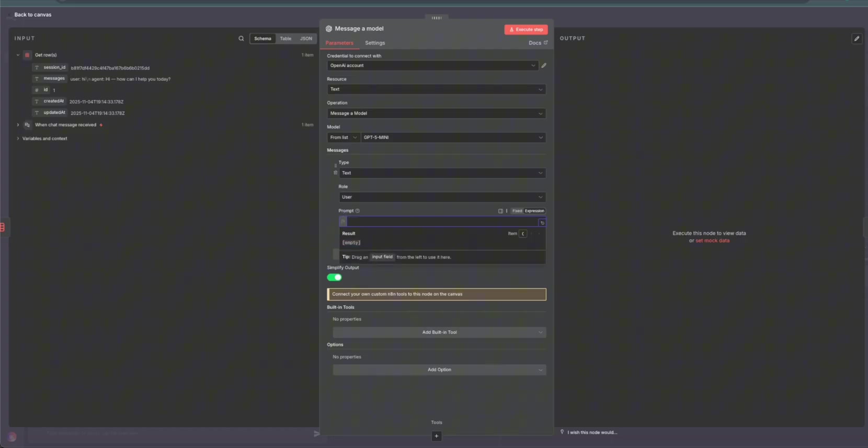The image size is (868, 448).
Task: Click the Get row(s) node icon
Action: 27,55
